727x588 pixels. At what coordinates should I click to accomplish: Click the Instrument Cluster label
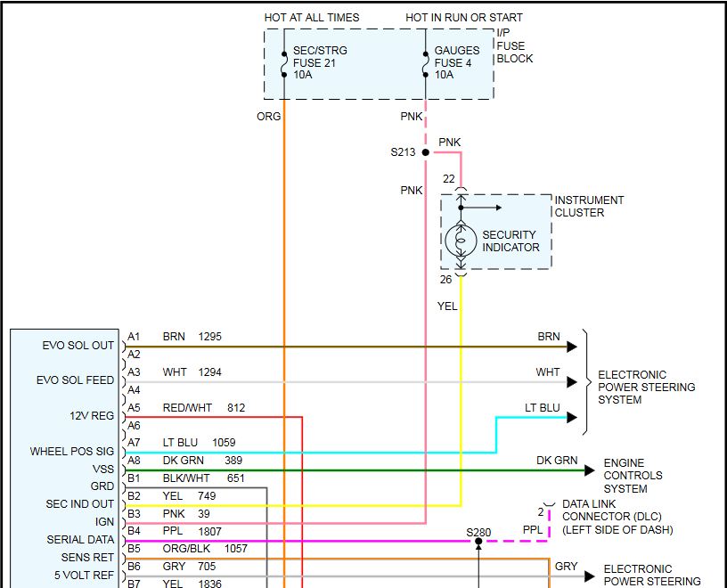pyautogui.click(x=589, y=206)
